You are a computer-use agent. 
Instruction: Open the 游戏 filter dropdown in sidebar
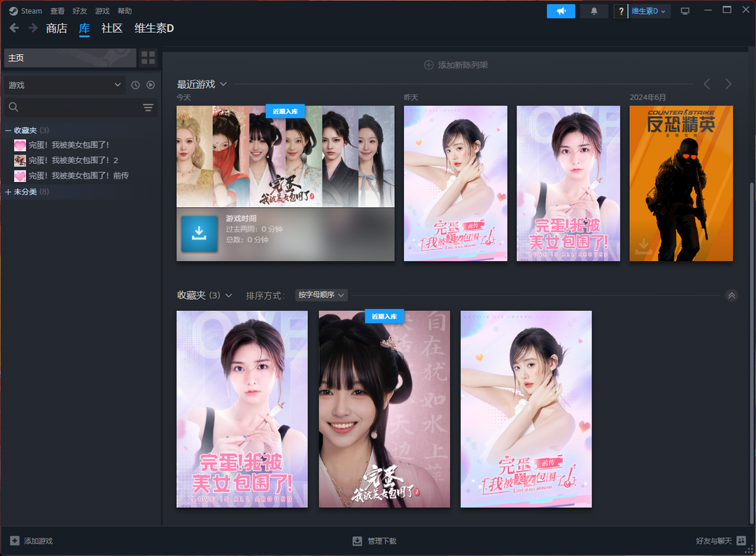(64, 85)
